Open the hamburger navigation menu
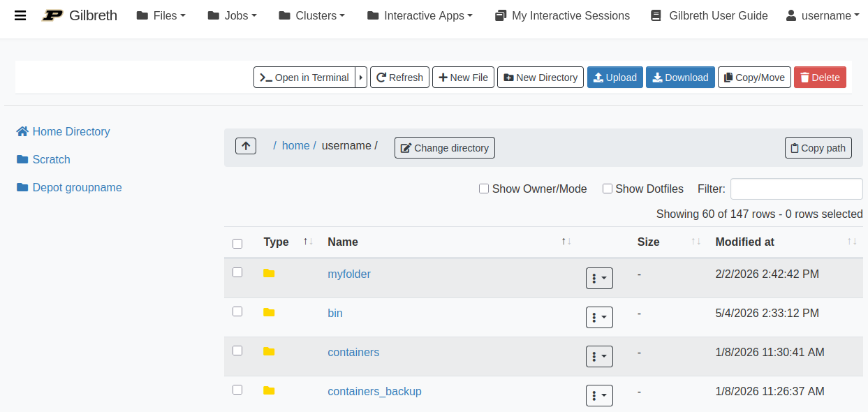 pos(20,15)
